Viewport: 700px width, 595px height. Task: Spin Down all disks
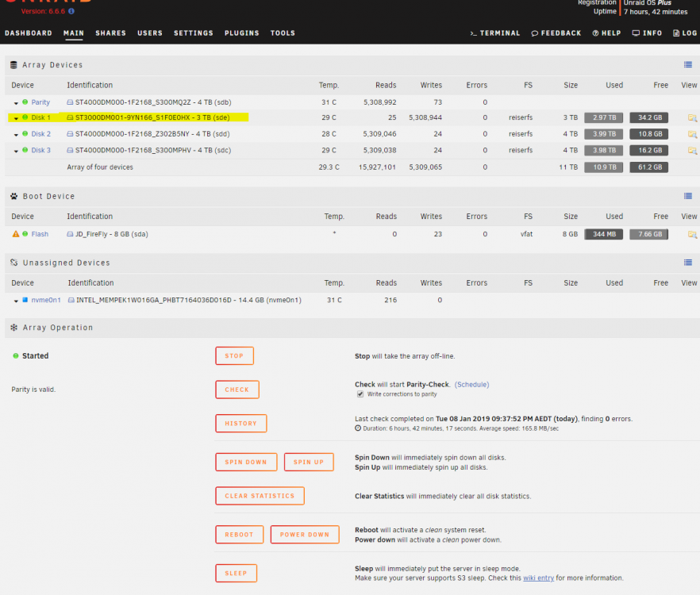(x=246, y=462)
